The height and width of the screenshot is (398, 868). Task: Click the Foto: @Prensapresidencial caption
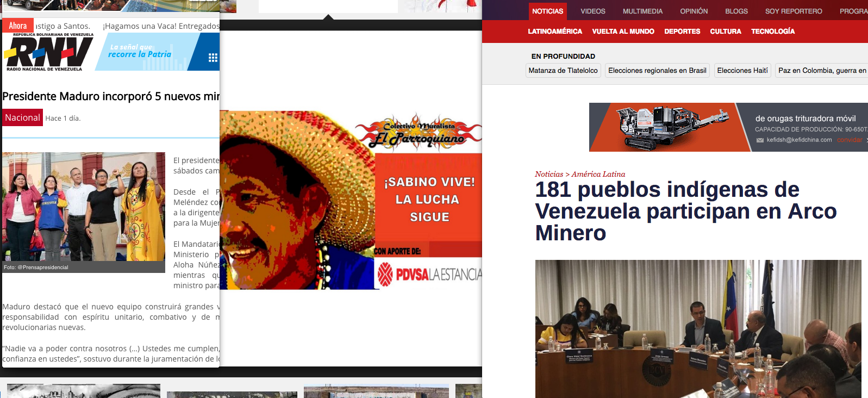tap(36, 268)
